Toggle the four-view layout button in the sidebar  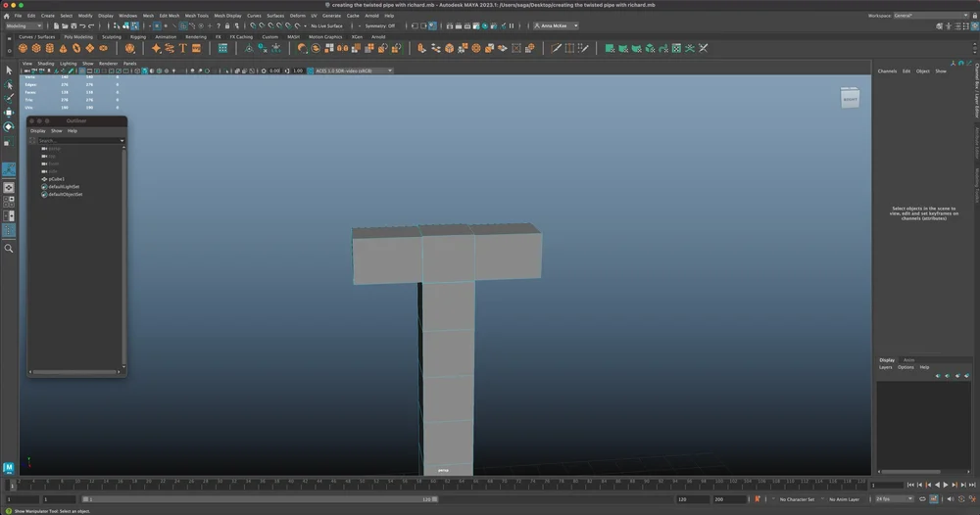click(9, 202)
